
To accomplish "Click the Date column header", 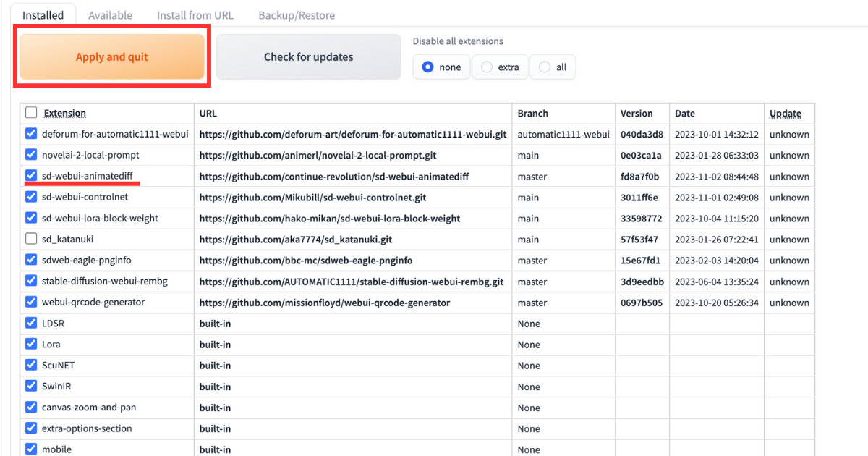I will point(685,114).
